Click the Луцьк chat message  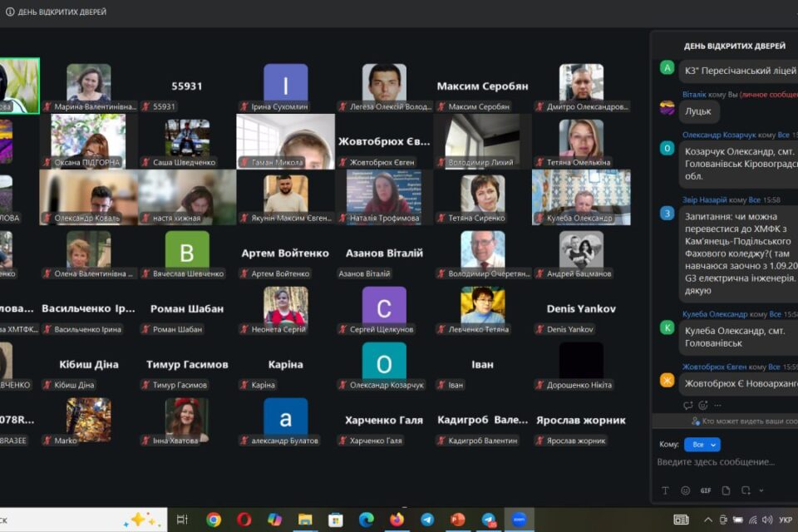pyautogui.click(x=698, y=111)
